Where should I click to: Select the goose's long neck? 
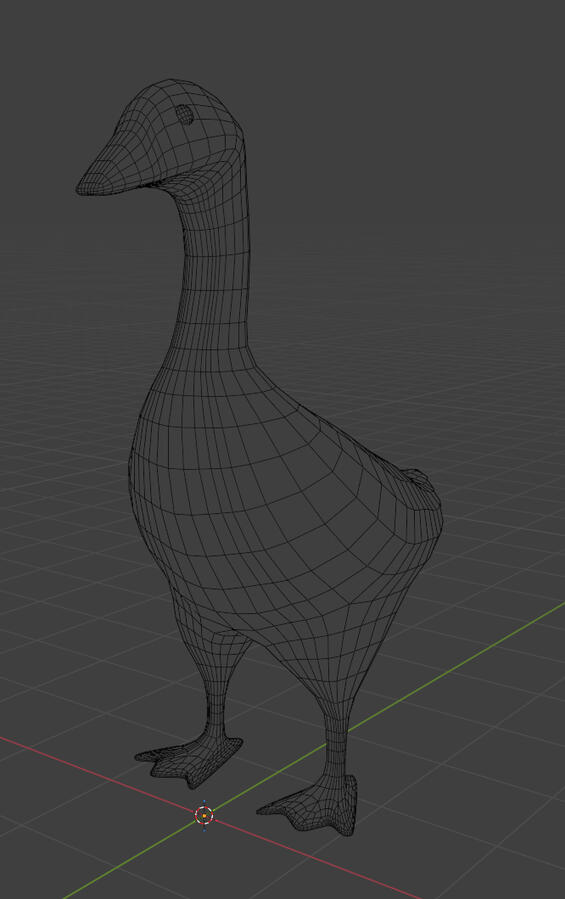point(216,269)
